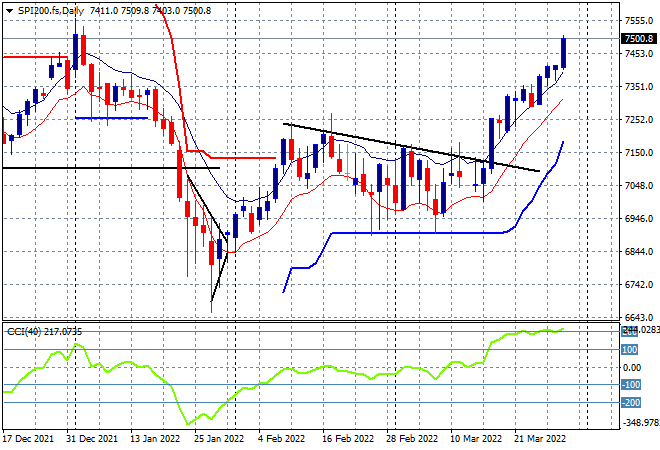Viewport: 660px width, 450px height.
Task: Click the 7252.0 price axis label
Action: [639, 120]
